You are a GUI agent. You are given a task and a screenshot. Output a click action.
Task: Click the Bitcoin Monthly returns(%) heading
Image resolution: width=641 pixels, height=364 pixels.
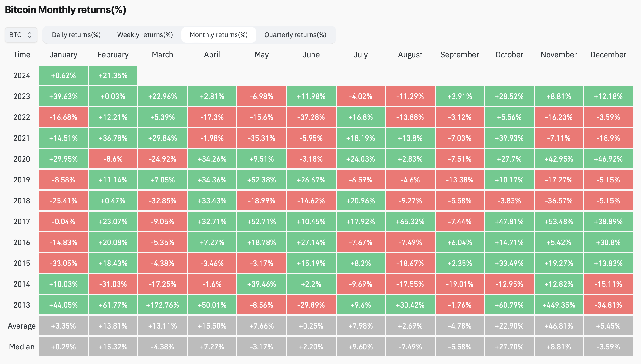(x=65, y=10)
